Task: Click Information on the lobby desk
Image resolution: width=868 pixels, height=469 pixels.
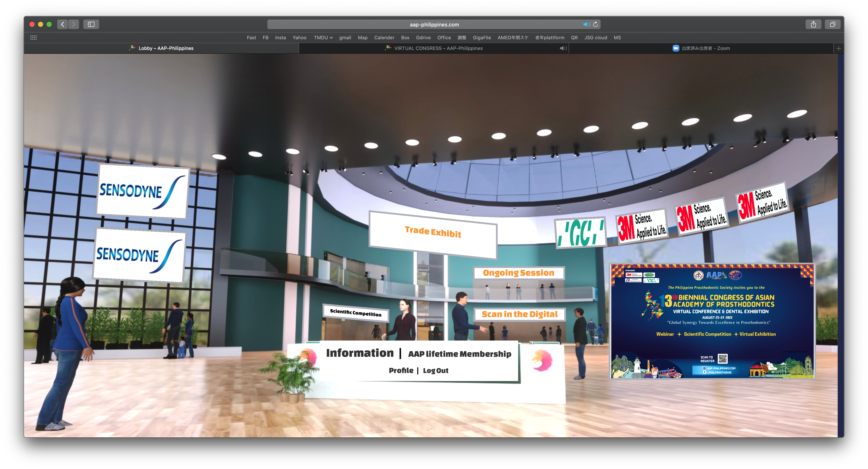Action: (360, 353)
